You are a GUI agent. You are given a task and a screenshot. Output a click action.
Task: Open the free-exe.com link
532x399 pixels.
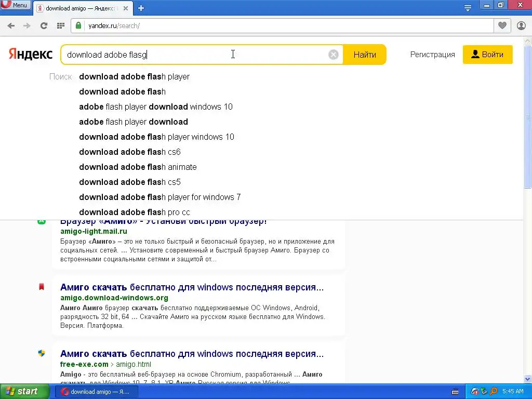tap(84, 364)
